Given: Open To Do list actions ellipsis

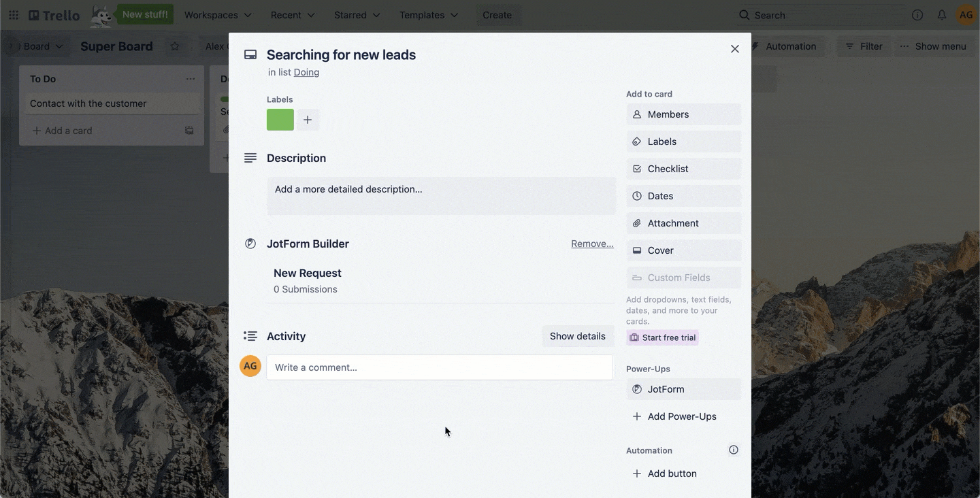Looking at the screenshot, I should tap(191, 79).
